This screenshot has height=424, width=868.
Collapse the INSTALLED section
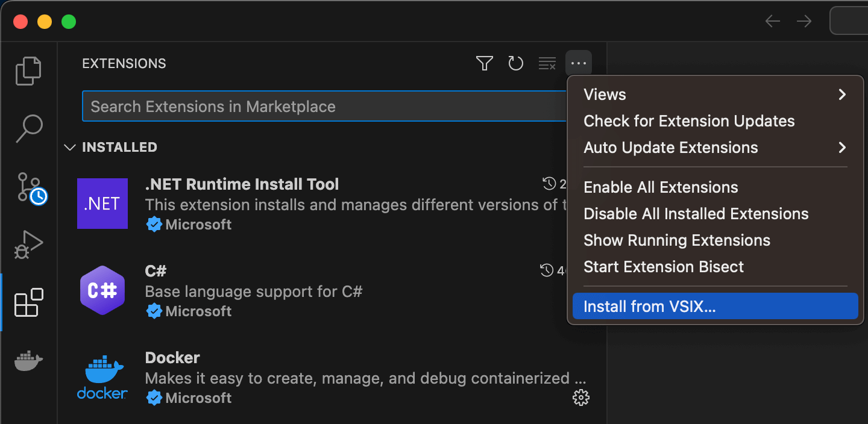point(71,148)
